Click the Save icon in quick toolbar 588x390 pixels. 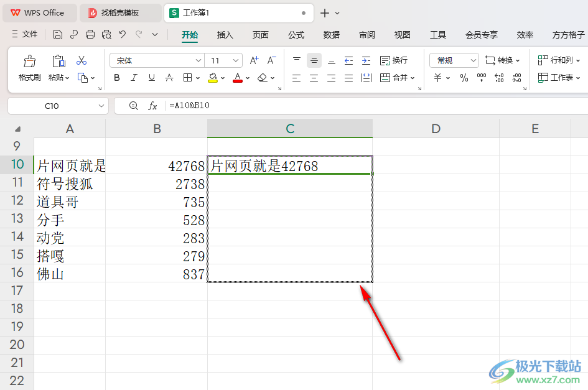58,34
